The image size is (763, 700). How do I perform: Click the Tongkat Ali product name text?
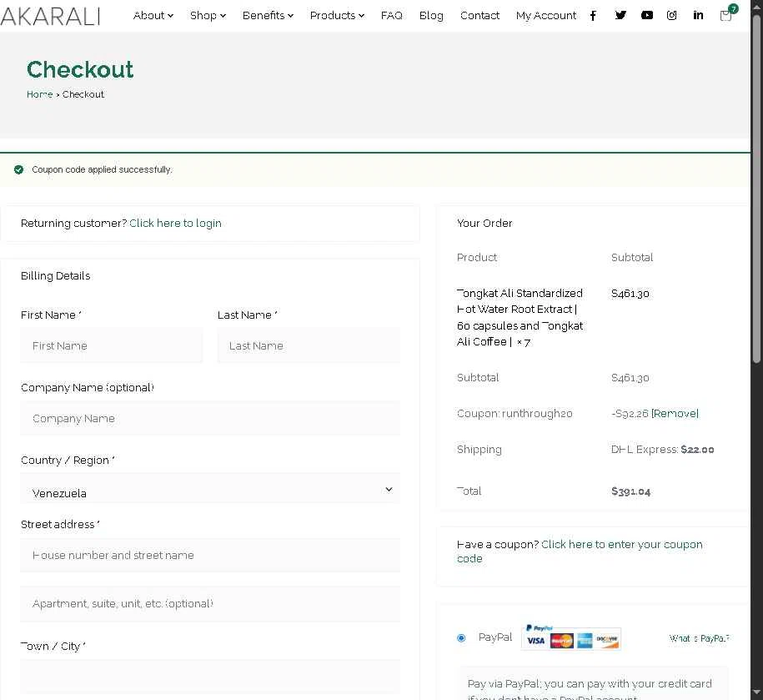(x=520, y=317)
